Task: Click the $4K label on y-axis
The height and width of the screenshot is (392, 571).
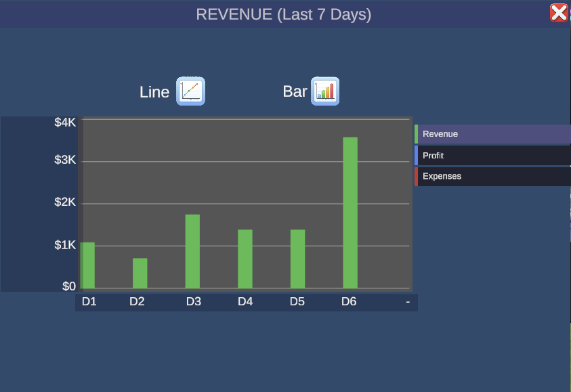Action: click(66, 123)
